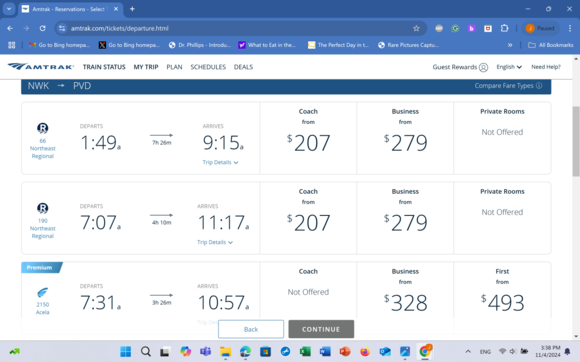Viewport: 580px width, 362px height.
Task: Reload the Amtrak page
Action: 43,28
